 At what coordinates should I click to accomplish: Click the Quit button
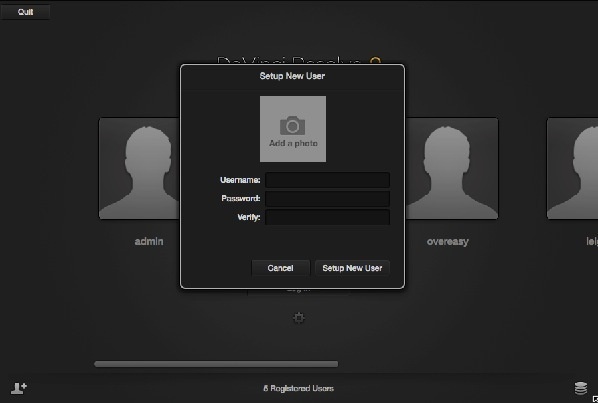25,12
